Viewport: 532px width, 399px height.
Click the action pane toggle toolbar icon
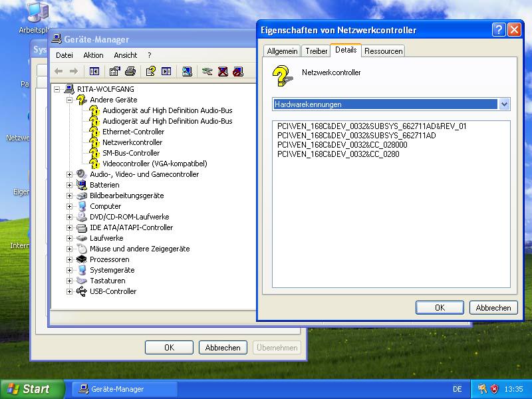click(x=166, y=71)
